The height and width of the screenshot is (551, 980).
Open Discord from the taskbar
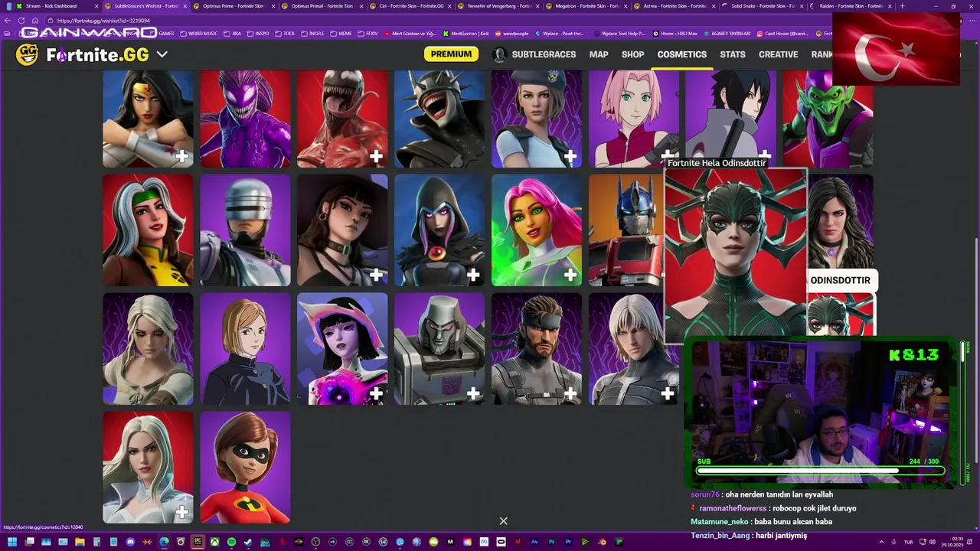pos(130,543)
